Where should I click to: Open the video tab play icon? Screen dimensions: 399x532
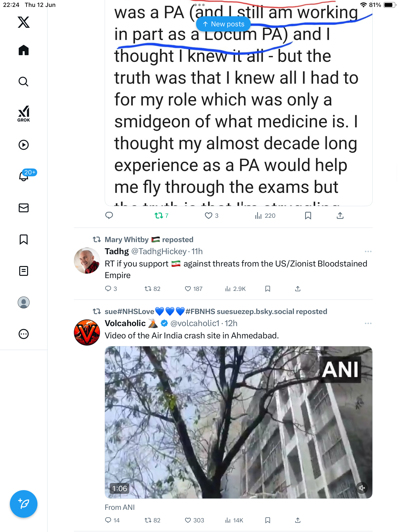(24, 145)
